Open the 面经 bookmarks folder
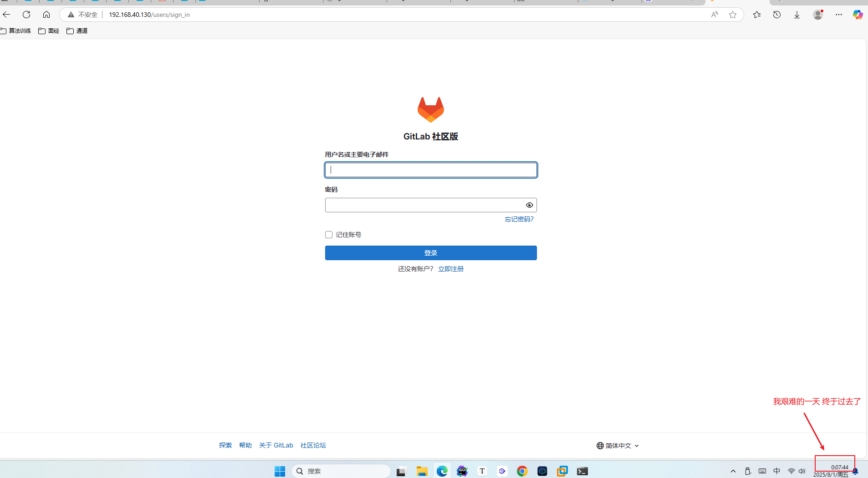 [49, 31]
